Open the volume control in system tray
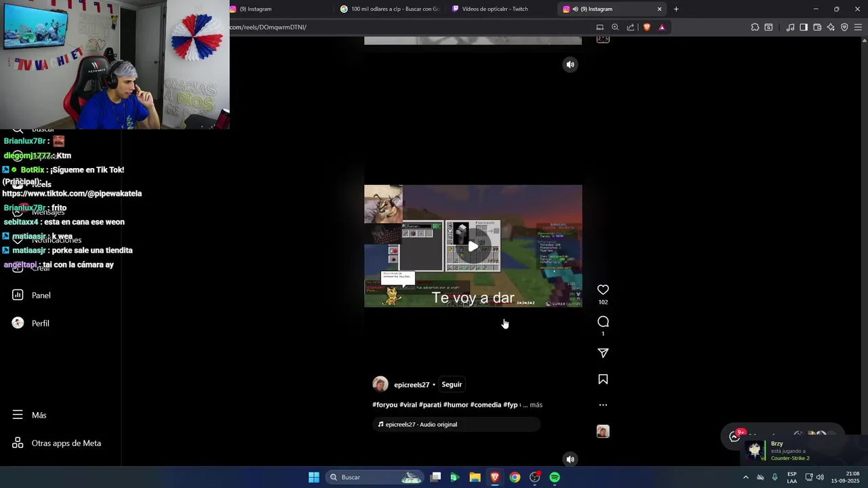The image size is (868, 488). (820, 477)
